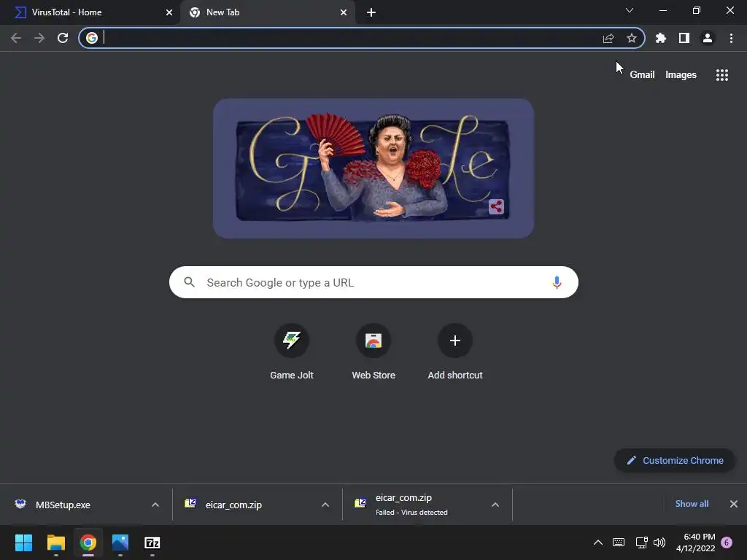Screen dimensions: 747x560
Task: Share the Google Doodle
Action: [x=496, y=206]
